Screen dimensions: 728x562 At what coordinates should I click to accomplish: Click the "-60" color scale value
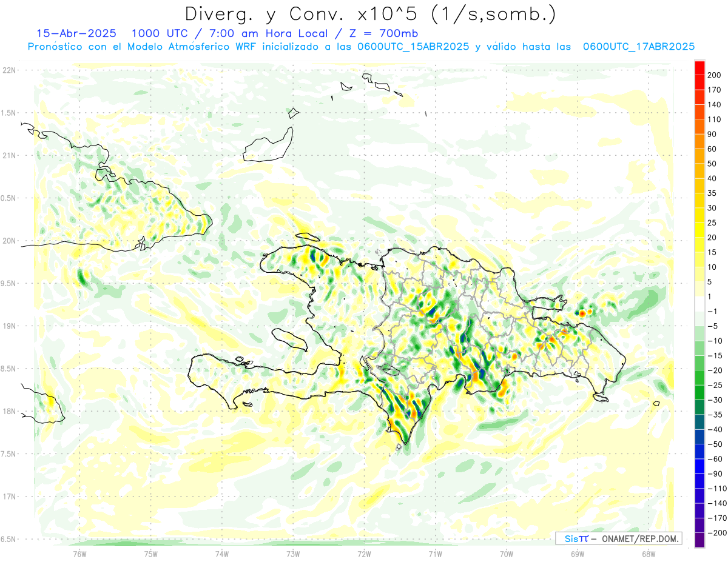[x=716, y=459]
